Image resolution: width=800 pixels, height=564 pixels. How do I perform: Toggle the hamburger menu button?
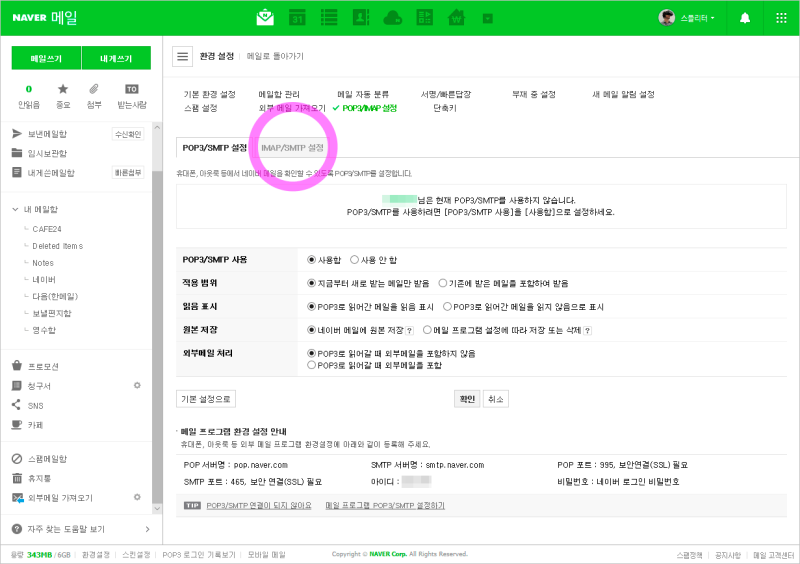pos(183,56)
